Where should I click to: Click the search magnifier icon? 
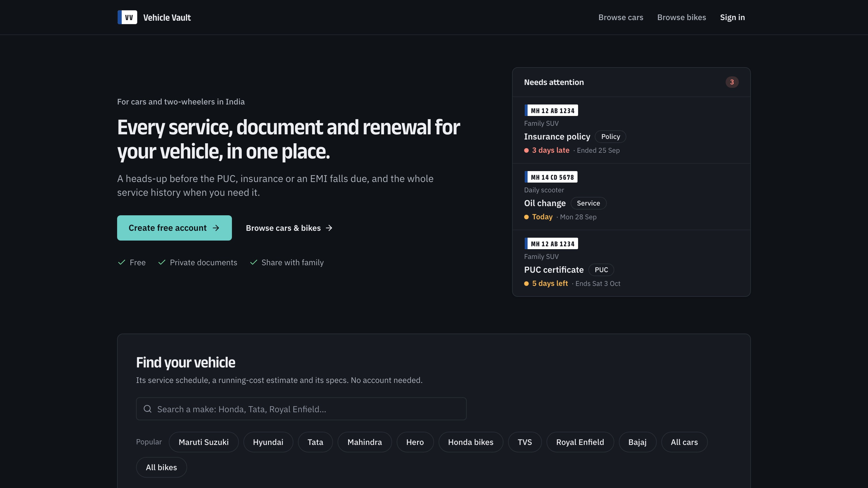tap(148, 409)
